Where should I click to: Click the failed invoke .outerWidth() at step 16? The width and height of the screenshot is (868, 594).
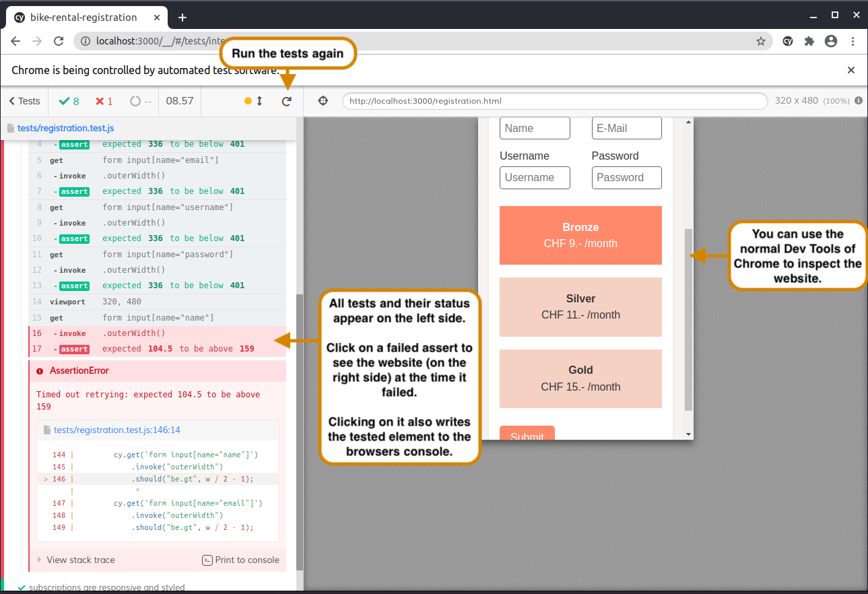click(x=158, y=333)
